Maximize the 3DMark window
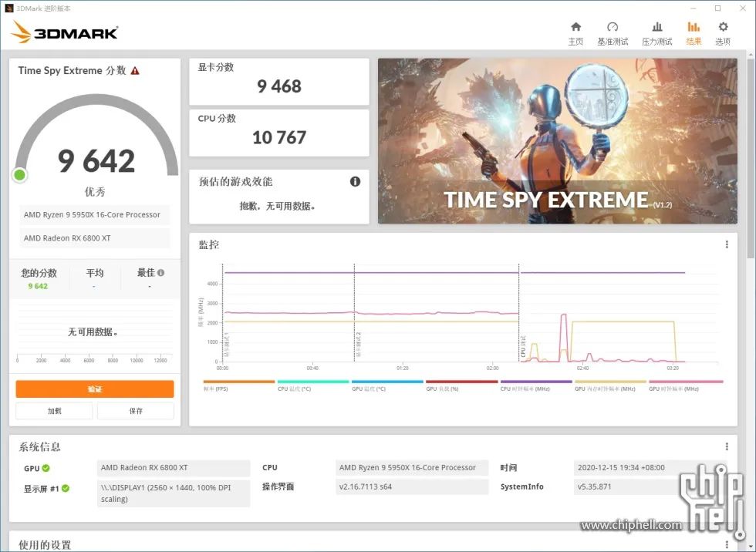756x552 pixels. click(718, 8)
